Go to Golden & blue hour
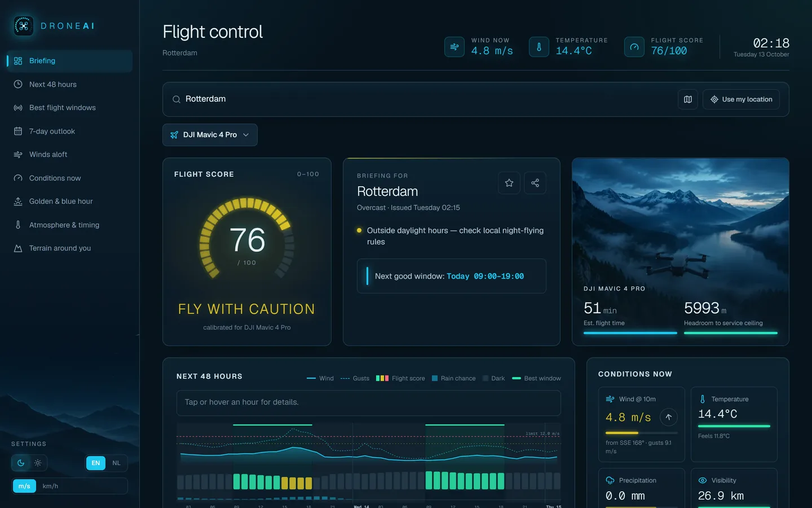The image size is (812, 508). pos(69,202)
